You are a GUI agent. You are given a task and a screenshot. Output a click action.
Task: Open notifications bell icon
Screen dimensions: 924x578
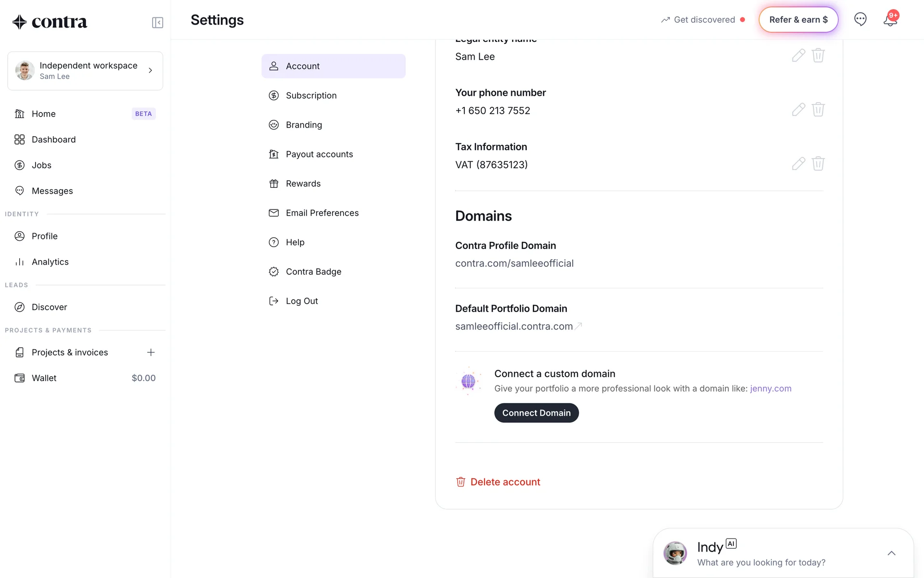pos(890,20)
